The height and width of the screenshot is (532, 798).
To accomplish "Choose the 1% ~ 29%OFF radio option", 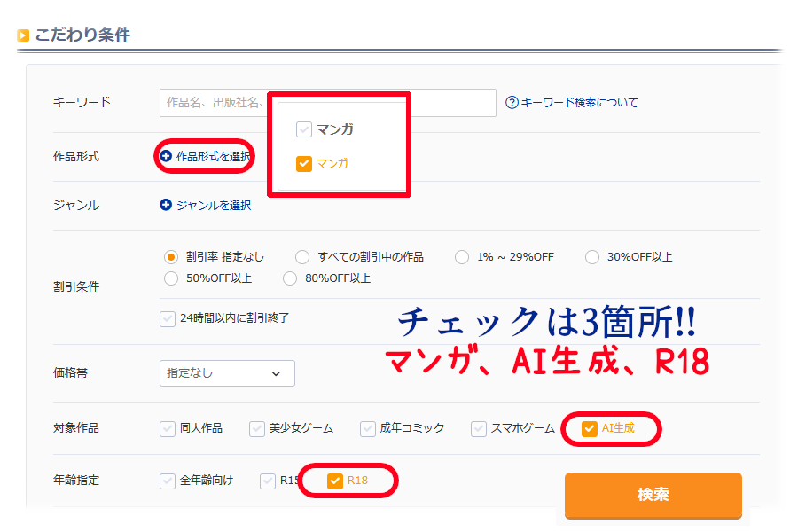I will pyautogui.click(x=462, y=257).
